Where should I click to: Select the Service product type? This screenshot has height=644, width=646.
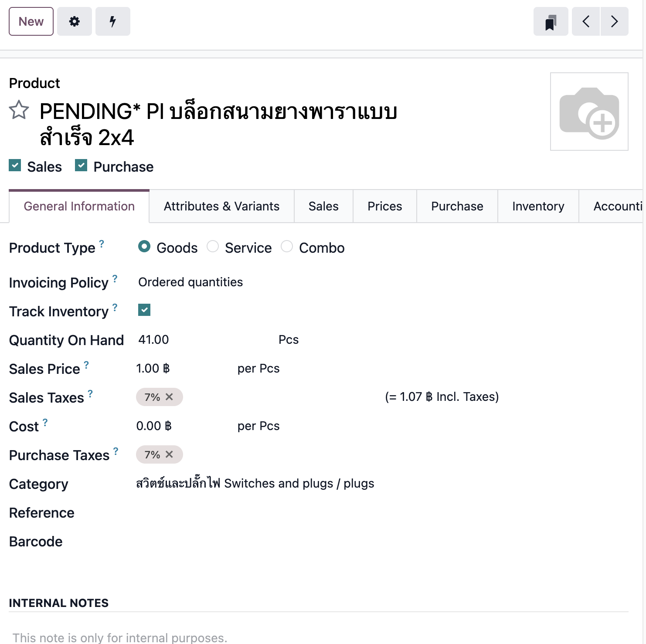coord(213,247)
